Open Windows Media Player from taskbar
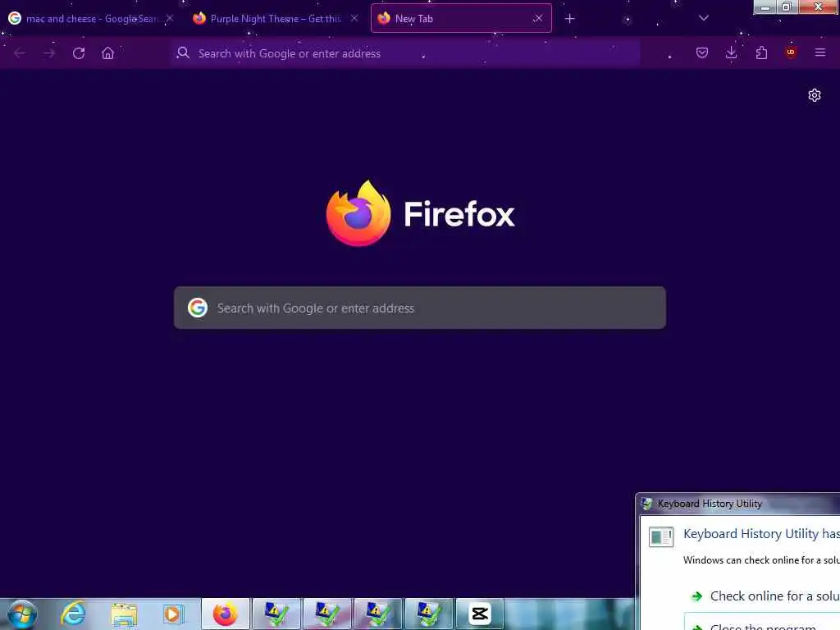840x630 pixels. pyautogui.click(x=173, y=614)
